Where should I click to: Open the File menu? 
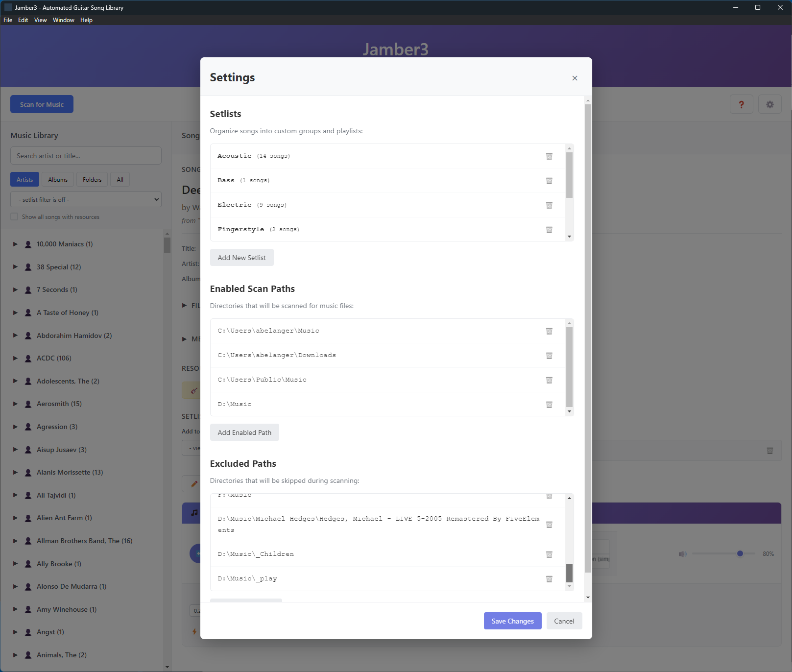pyautogui.click(x=8, y=20)
